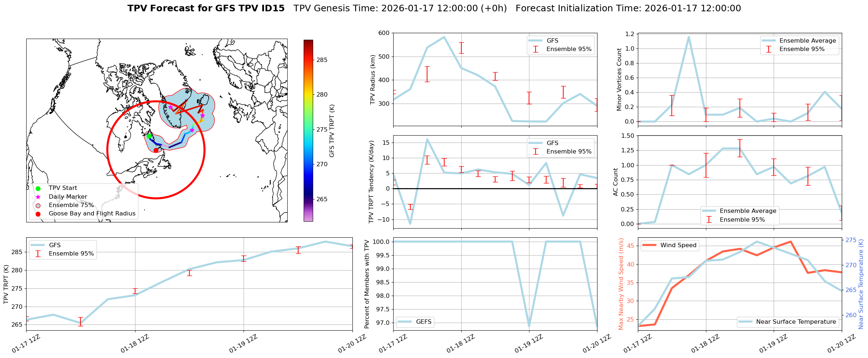Click the green TPV Start legend marker
This screenshot has width=868, height=358.
[x=38, y=188]
